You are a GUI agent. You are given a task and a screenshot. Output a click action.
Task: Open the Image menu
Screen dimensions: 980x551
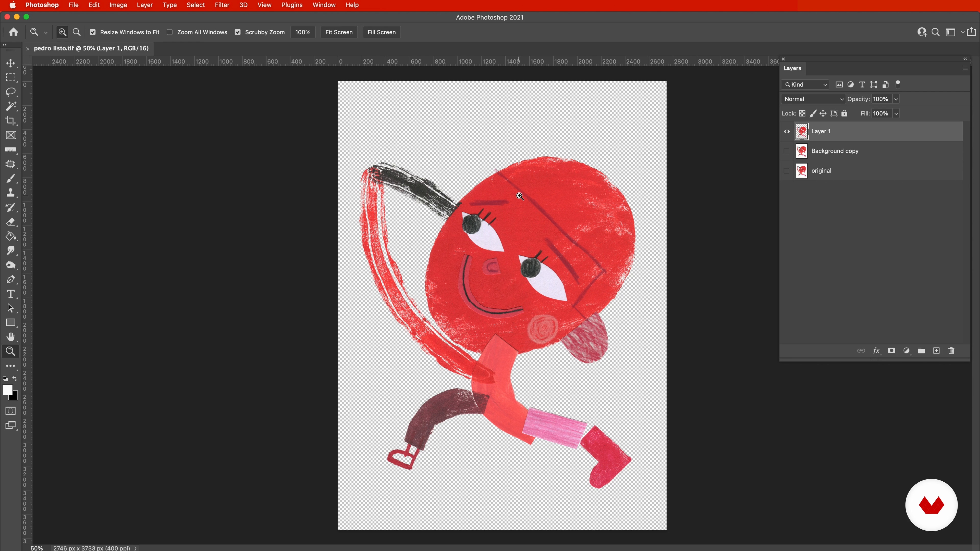pos(118,5)
